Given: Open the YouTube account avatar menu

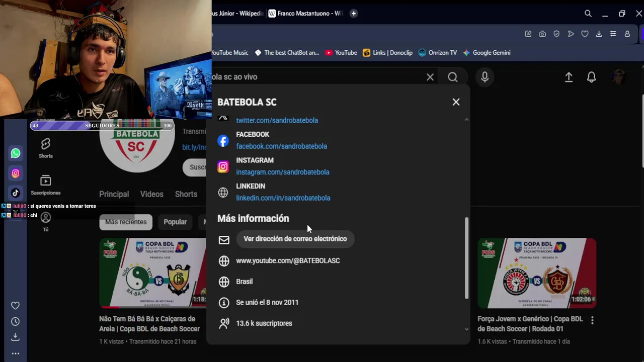Looking at the screenshot, I should [x=619, y=77].
